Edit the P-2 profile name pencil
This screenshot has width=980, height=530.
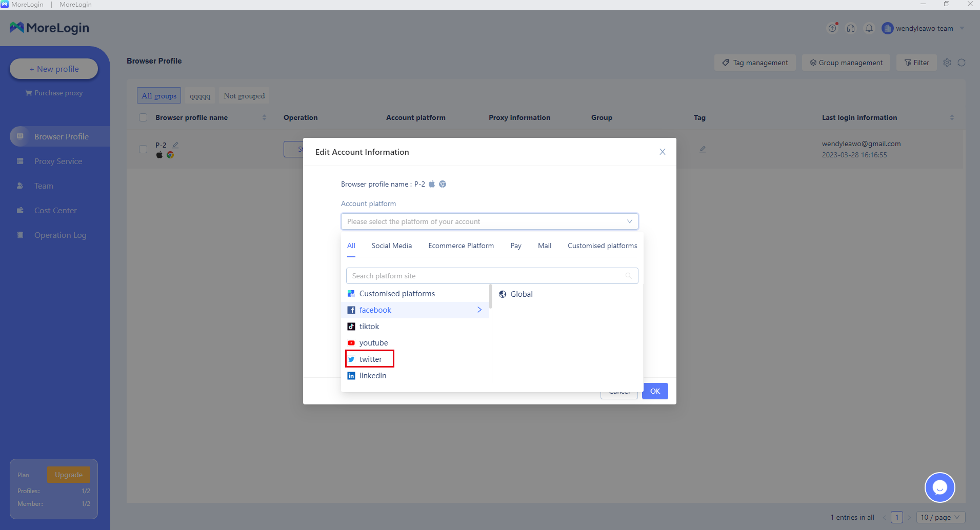click(175, 145)
